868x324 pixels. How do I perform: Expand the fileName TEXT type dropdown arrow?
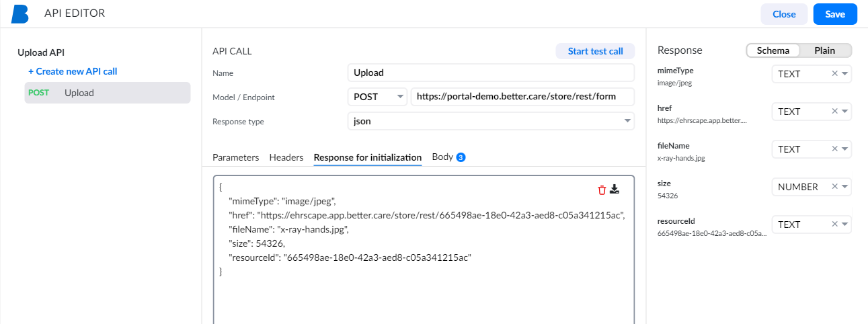[x=844, y=149]
